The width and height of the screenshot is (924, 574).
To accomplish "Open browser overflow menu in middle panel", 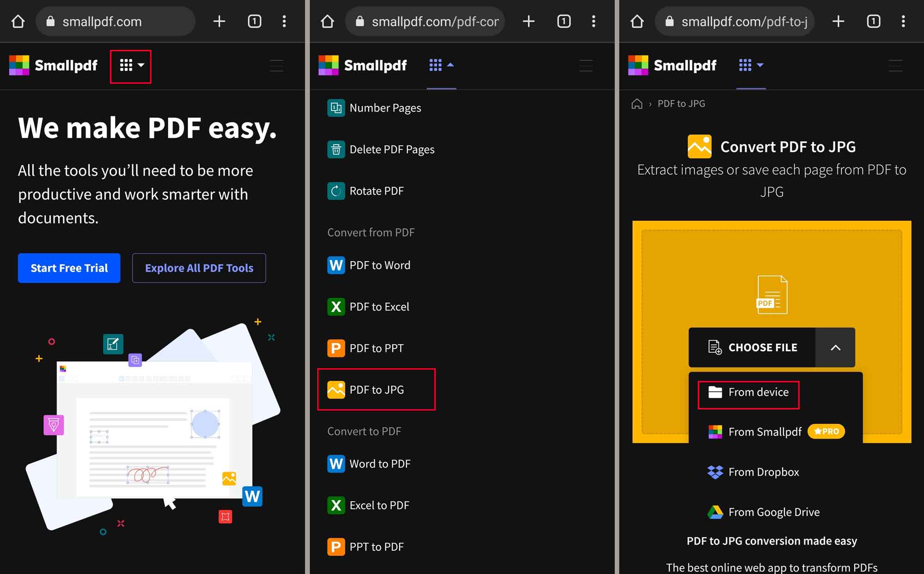I will (594, 21).
